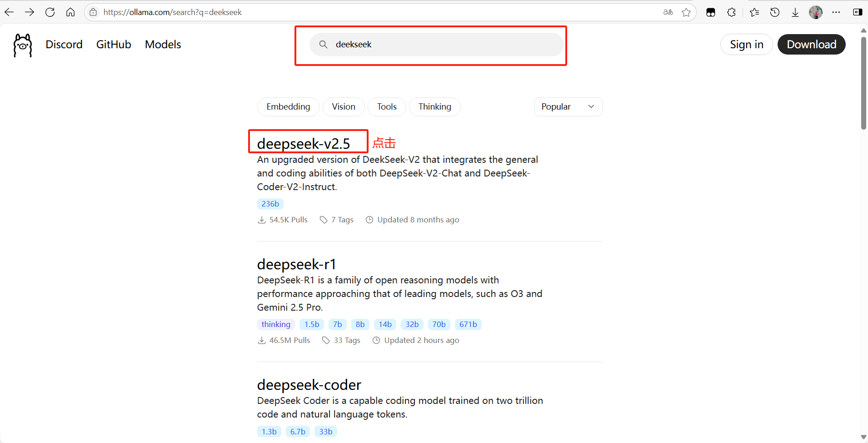Screen dimensions: 868x443
Task: Click the search magnifier icon
Action: pos(323,45)
